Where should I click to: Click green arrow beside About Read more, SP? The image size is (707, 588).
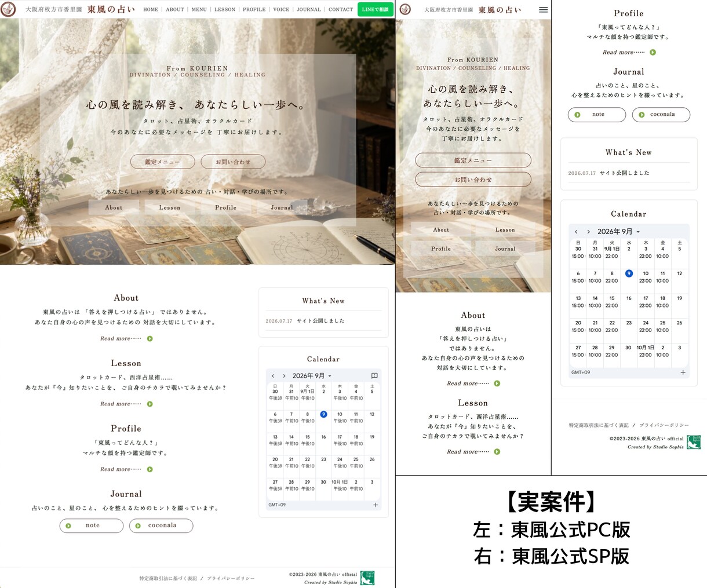497,384
